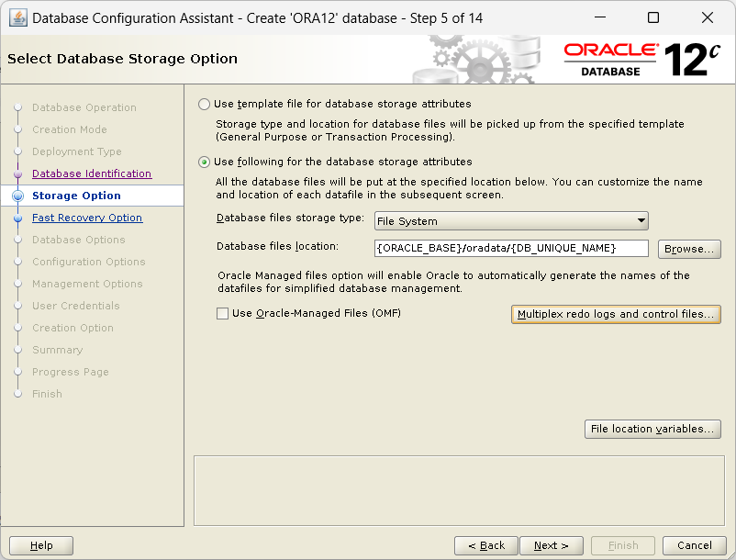Click 'Finish' step text in sidebar
Screen dimensions: 736x560
click(47, 395)
